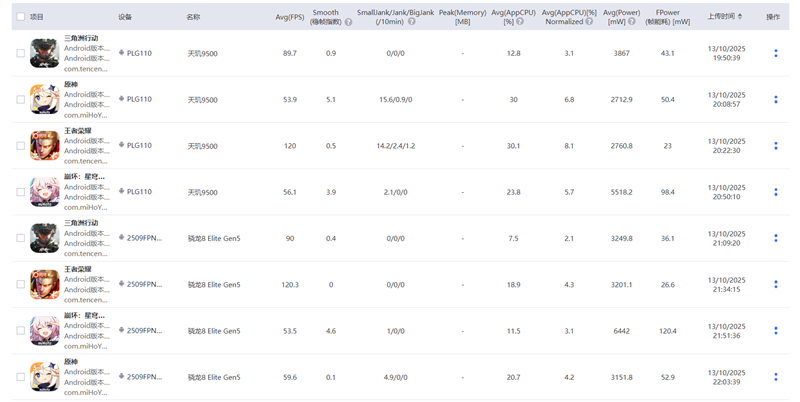Open the actions menu for the 19:50:39 record
This screenshot has width=800, height=402.
(x=776, y=53)
